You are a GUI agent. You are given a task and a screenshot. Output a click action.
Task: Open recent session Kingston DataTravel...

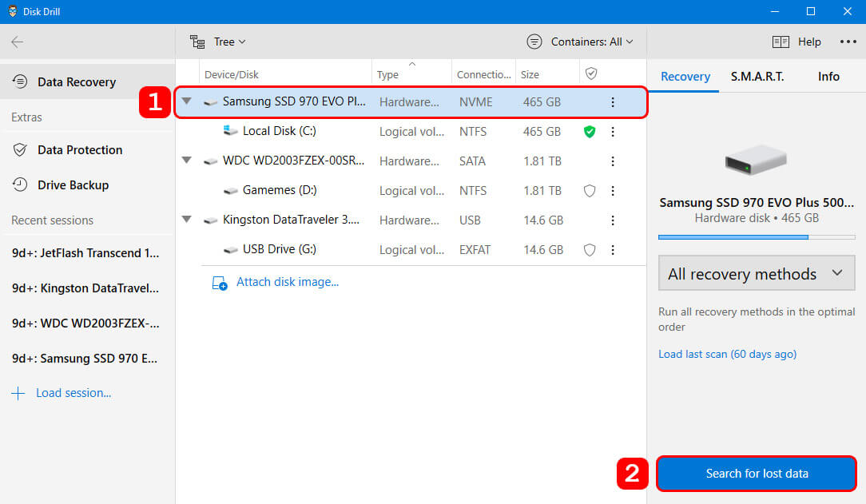click(85, 288)
